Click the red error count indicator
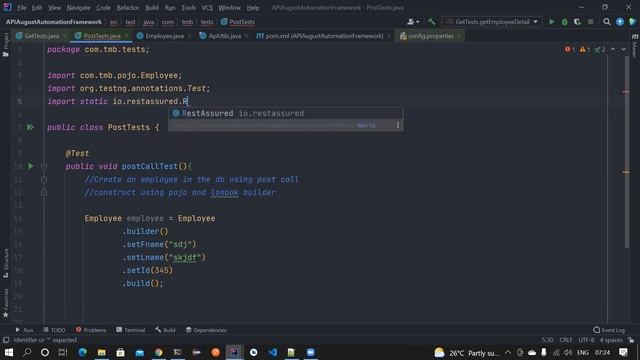 click(570, 49)
